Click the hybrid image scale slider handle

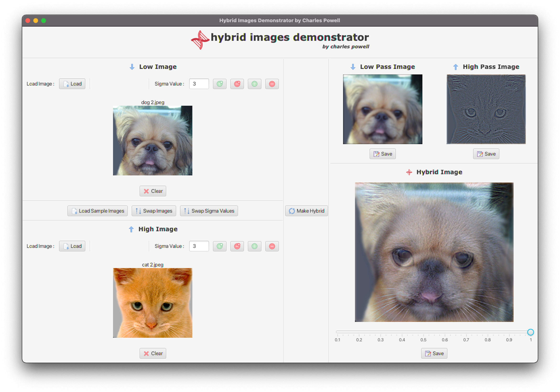click(531, 332)
